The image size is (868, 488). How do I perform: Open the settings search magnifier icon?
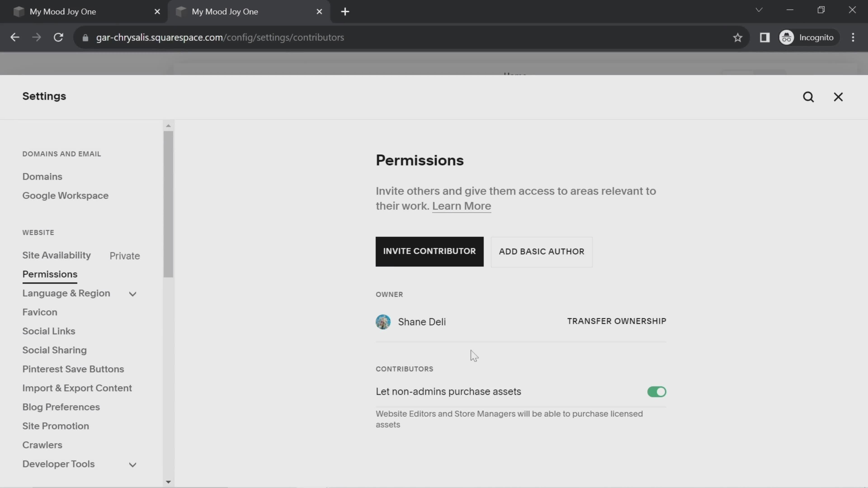coord(808,97)
